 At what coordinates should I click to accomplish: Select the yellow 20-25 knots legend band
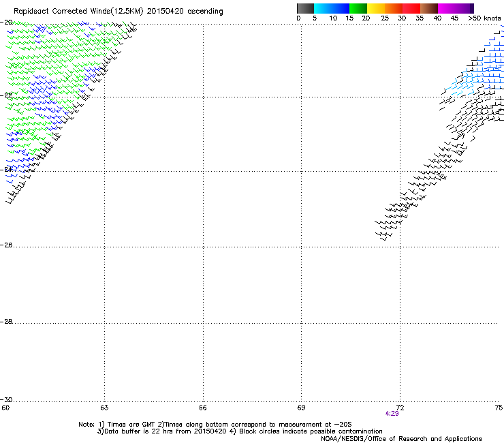(x=376, y=8)
